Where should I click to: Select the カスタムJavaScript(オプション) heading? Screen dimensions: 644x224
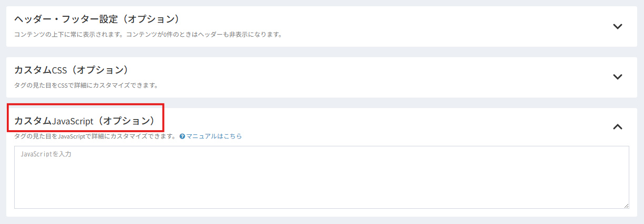[x=85, y=121]
